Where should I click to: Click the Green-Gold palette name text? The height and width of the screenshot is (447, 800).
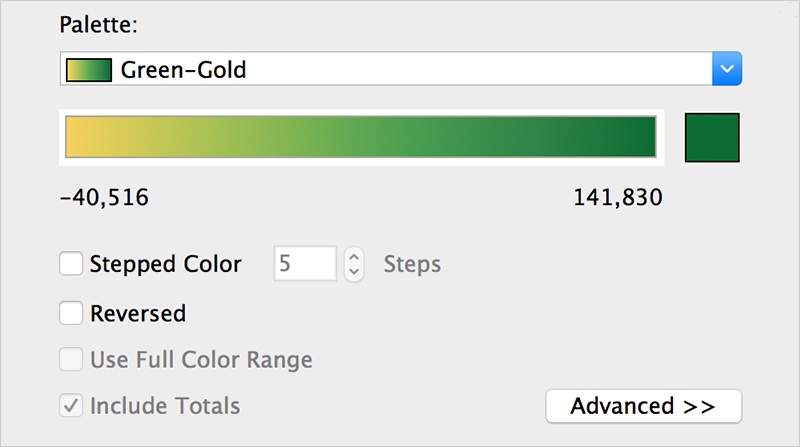click(183, 70)
